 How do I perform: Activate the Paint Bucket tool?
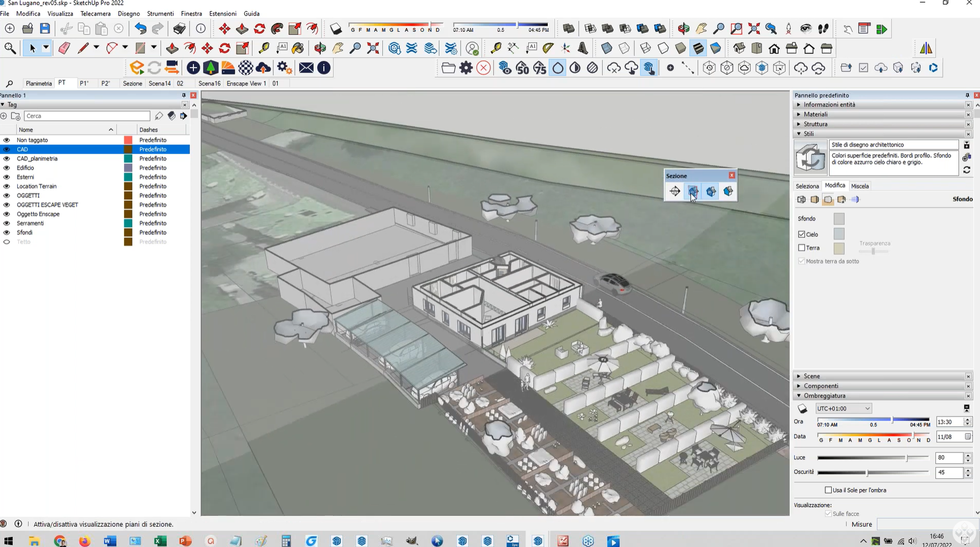pyautogui.click(x=298, y=48)
